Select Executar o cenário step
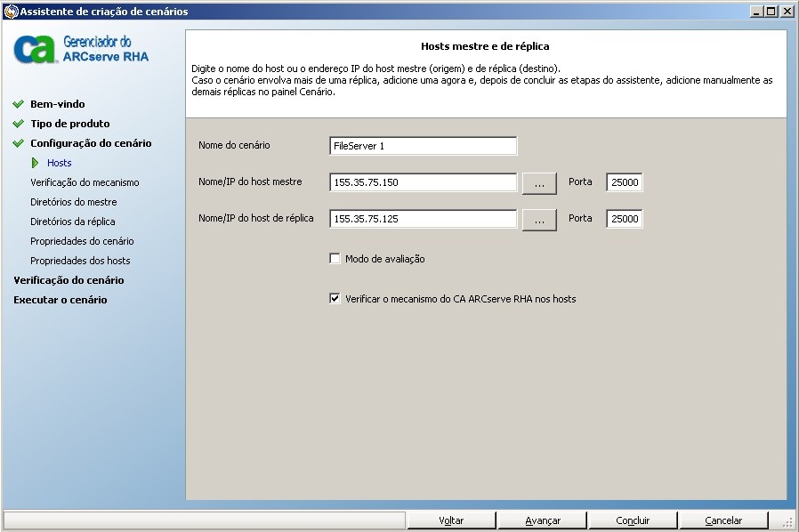The width and height of the screenshot is (799, 532). pyautogui.click(x=61, y=300)
